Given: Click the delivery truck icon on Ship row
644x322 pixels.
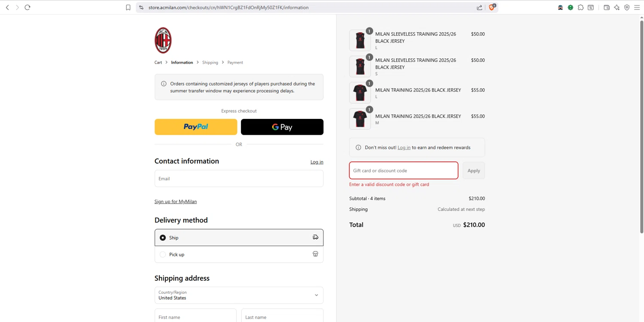Looking at the screenshot, I should coord(315,237).
